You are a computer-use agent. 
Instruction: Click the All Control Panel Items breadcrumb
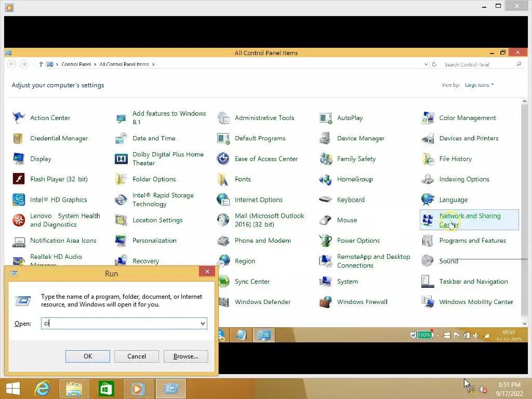(x=124, y=64)
